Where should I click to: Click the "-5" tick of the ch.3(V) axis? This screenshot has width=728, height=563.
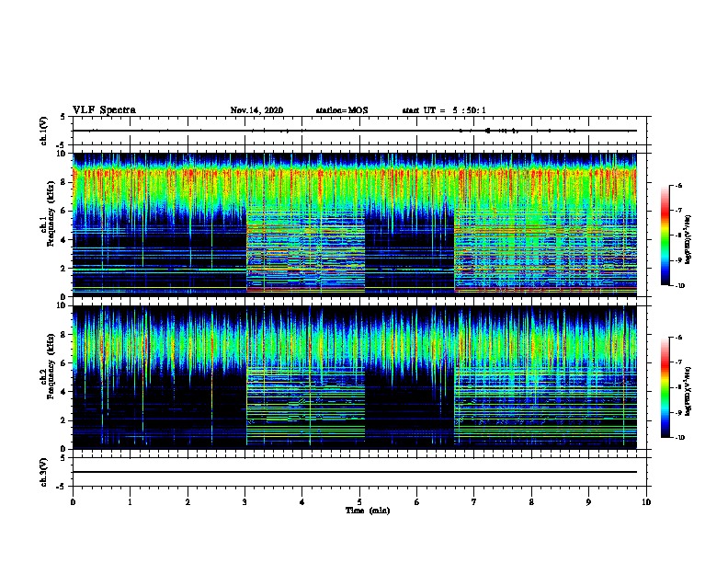63,487
